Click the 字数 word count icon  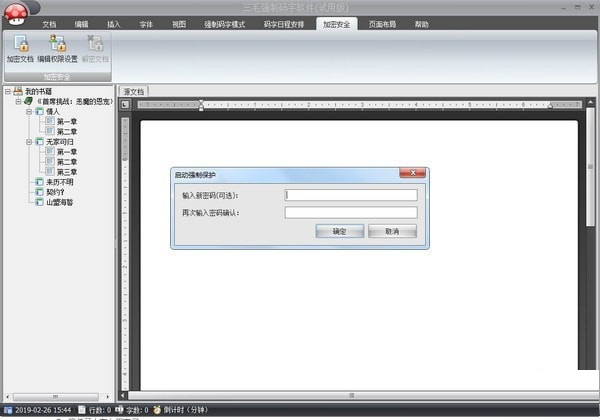coord(119,410)
